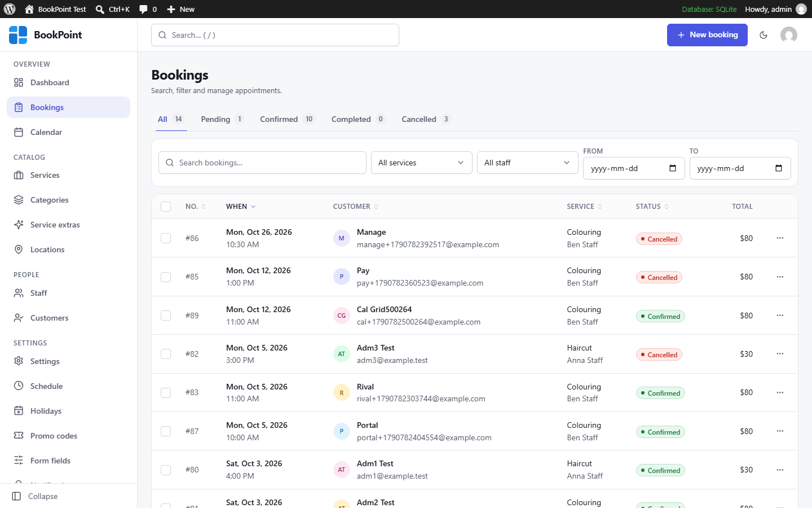The width and height of the screenshot is (812, 508).
Task: Click the New booking button
Action: pos(707,35)
